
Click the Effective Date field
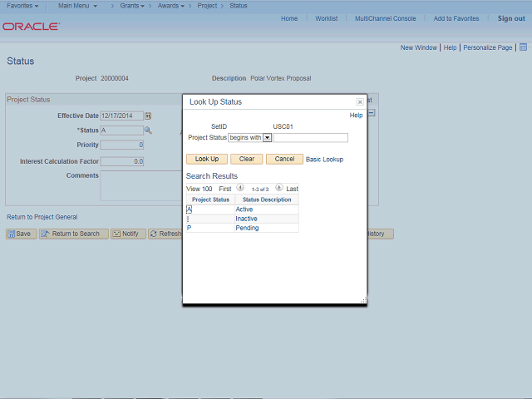point(122,116)
